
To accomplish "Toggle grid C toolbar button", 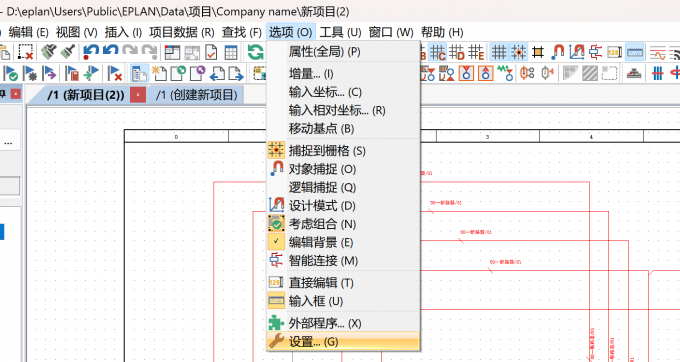I will click(x=437, y=52).
